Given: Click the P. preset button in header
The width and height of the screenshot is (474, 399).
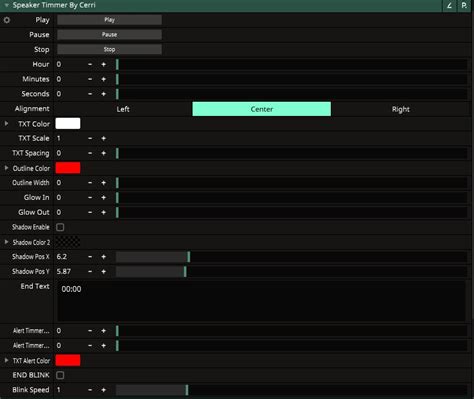Looking at the screenshot, I should coord(464,6).
